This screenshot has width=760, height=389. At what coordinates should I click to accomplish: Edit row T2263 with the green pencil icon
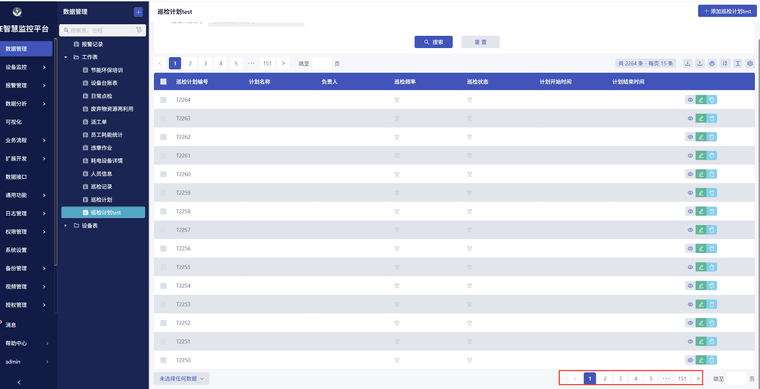[x=701, y=118]
